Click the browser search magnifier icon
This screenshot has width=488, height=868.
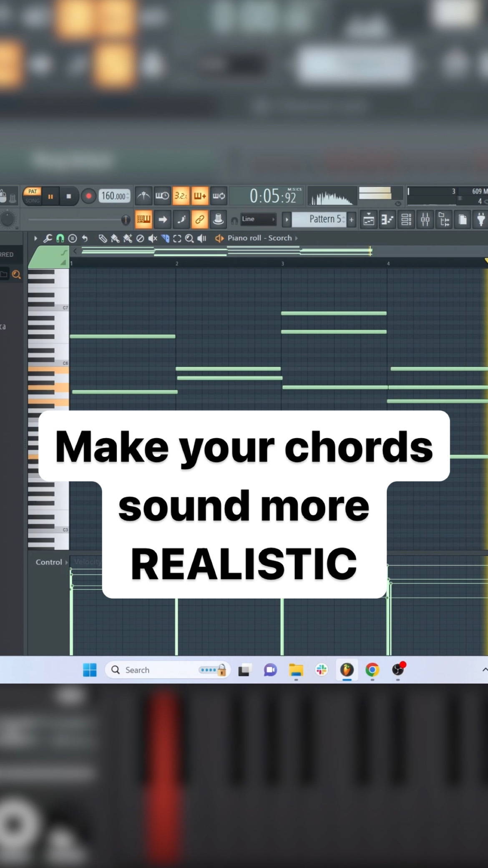(16, 275)
